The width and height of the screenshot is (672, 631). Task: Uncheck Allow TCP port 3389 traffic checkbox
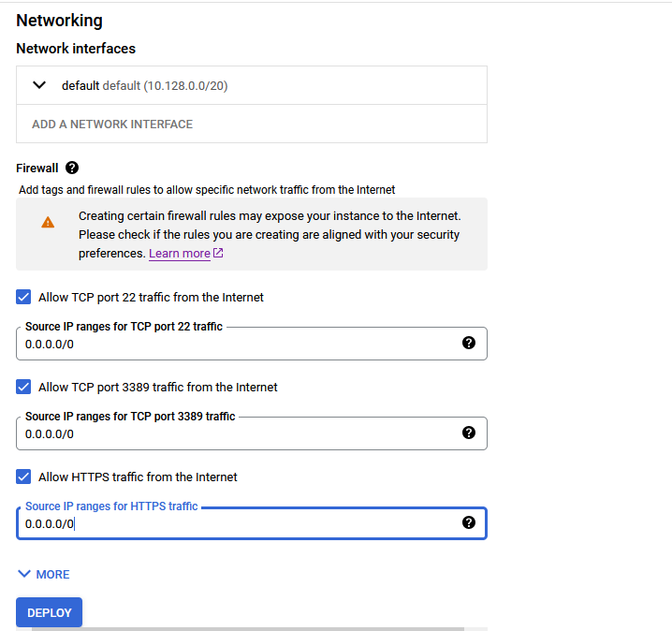(x=23, y=387)
